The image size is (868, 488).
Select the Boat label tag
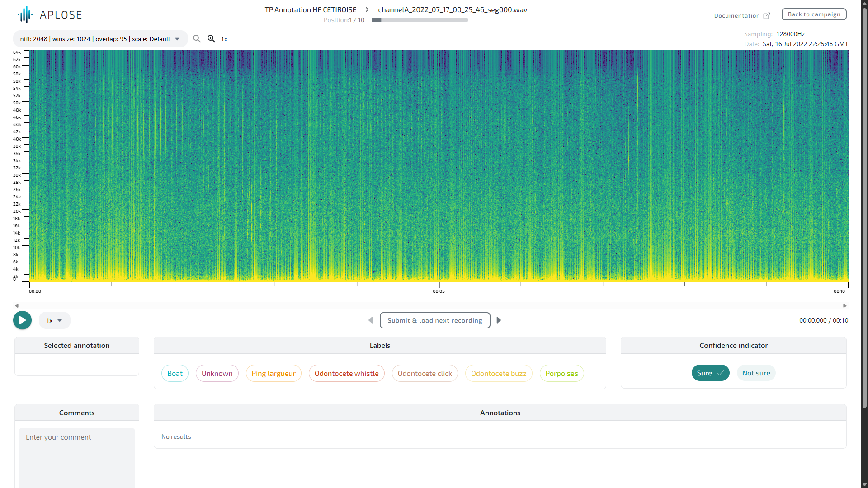point(175,374)
